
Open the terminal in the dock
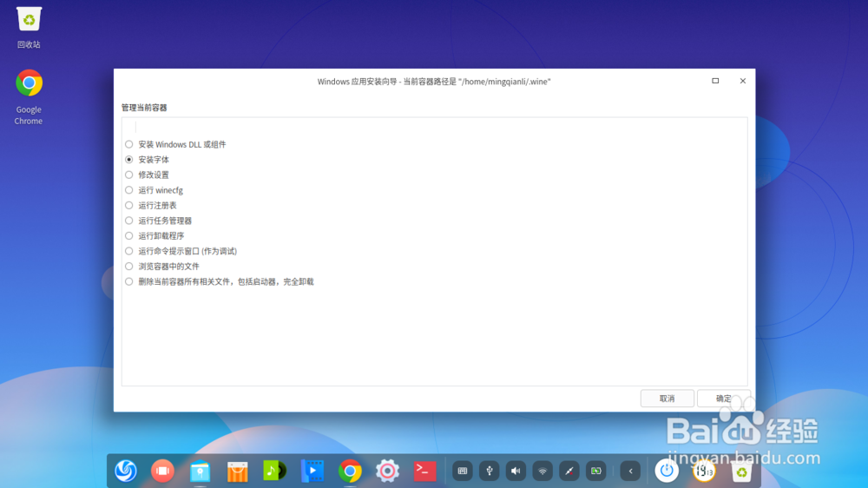(424, 471)
